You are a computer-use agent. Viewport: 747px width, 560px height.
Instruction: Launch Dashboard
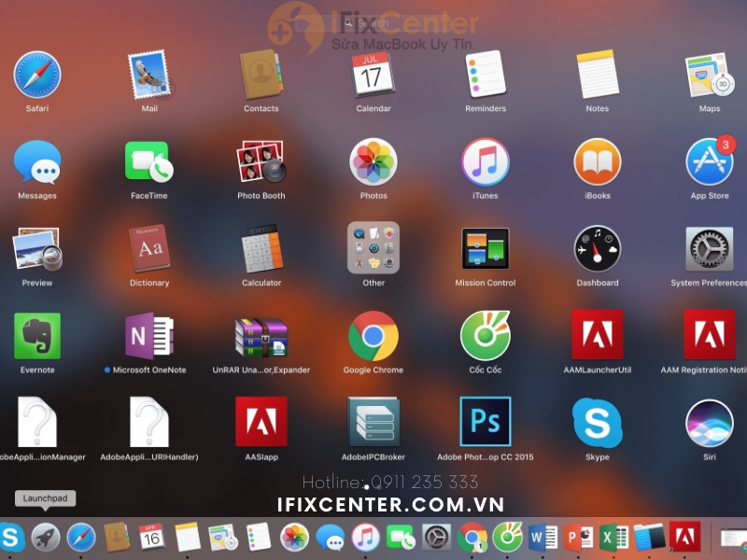click(598, 249)
